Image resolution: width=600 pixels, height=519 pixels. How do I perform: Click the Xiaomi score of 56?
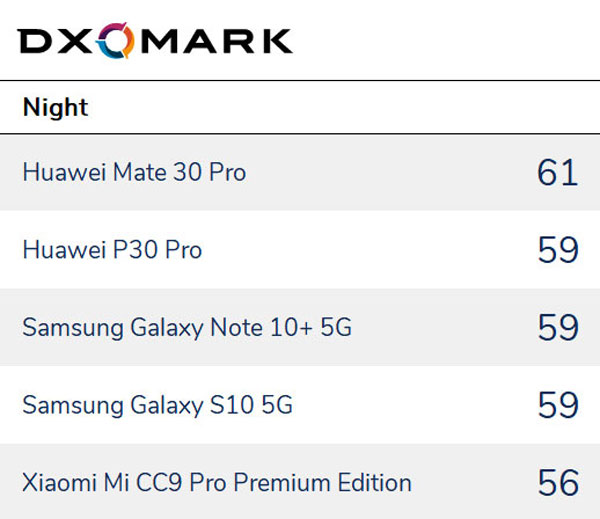[x=557, y=483]
